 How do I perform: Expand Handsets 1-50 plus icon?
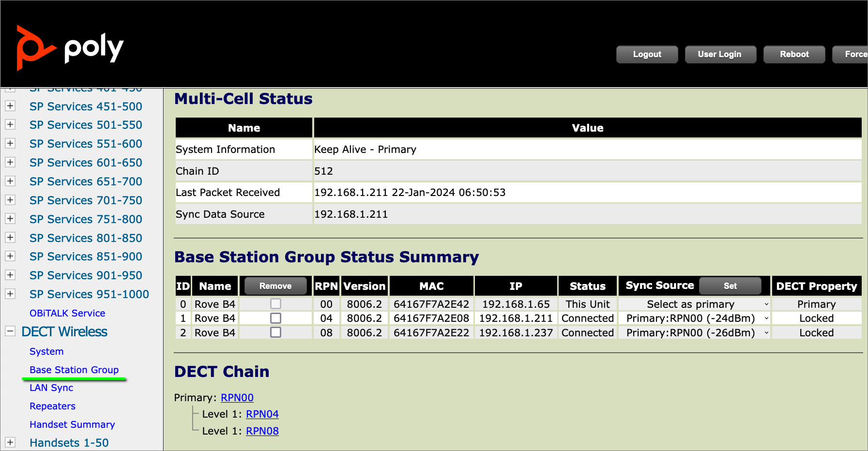[10, 442]
